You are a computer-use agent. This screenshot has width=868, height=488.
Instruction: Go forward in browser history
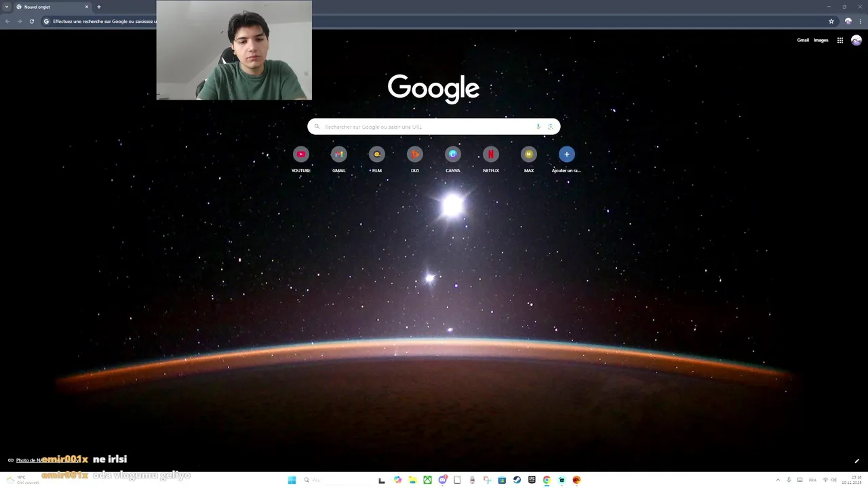[19, 21]
